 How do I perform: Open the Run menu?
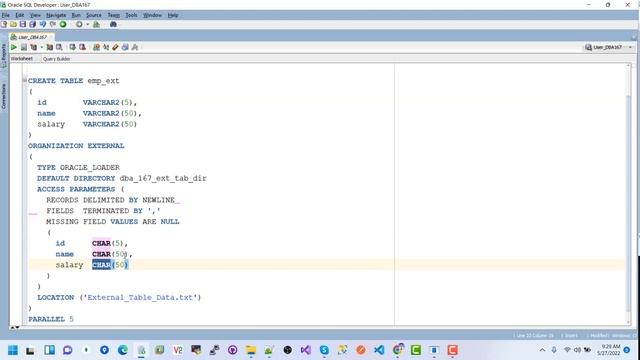pyautogui.click(x=76, y=15)
